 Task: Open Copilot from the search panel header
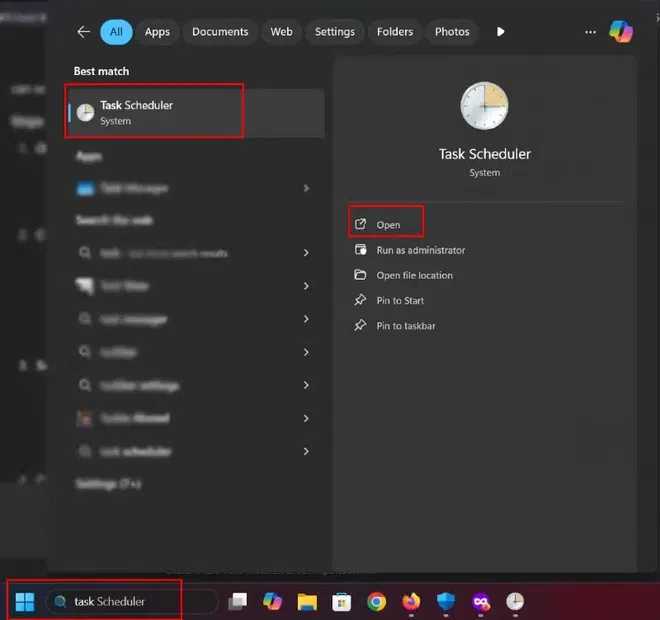(621, 32)
